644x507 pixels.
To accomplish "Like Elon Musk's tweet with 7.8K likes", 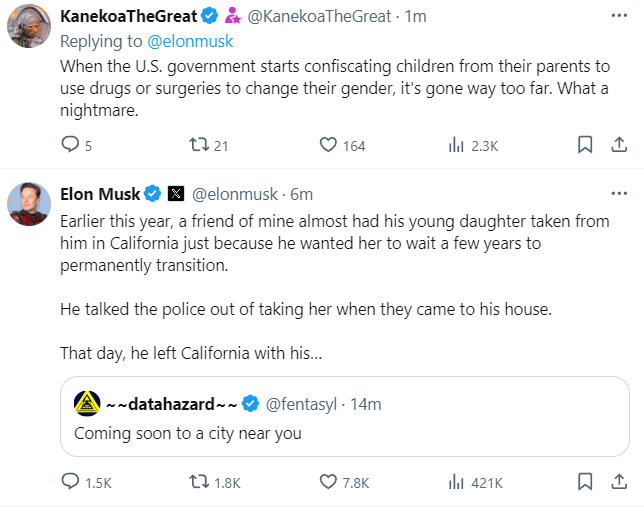I will pyautogui.click(x=328, y=482).
